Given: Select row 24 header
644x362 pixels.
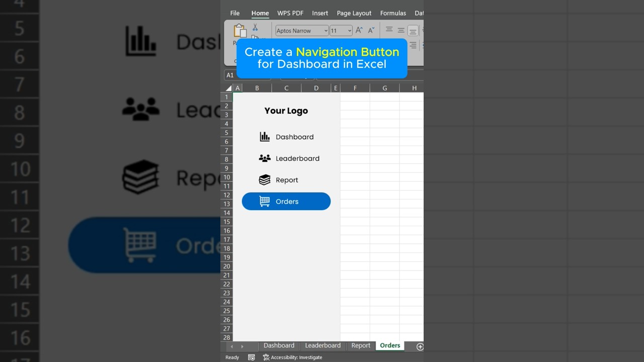Looking at the screenshot, I should pyautogui.click(x=227, y=302).
